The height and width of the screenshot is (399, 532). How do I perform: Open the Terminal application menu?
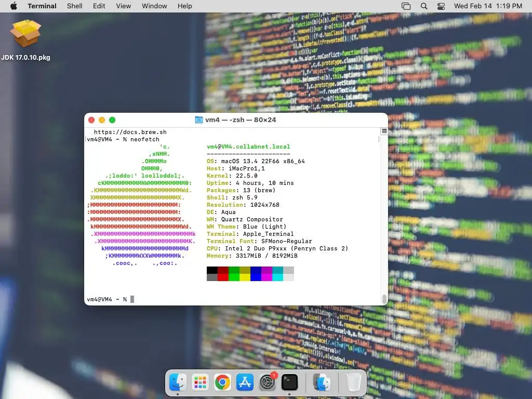(42, 6)
